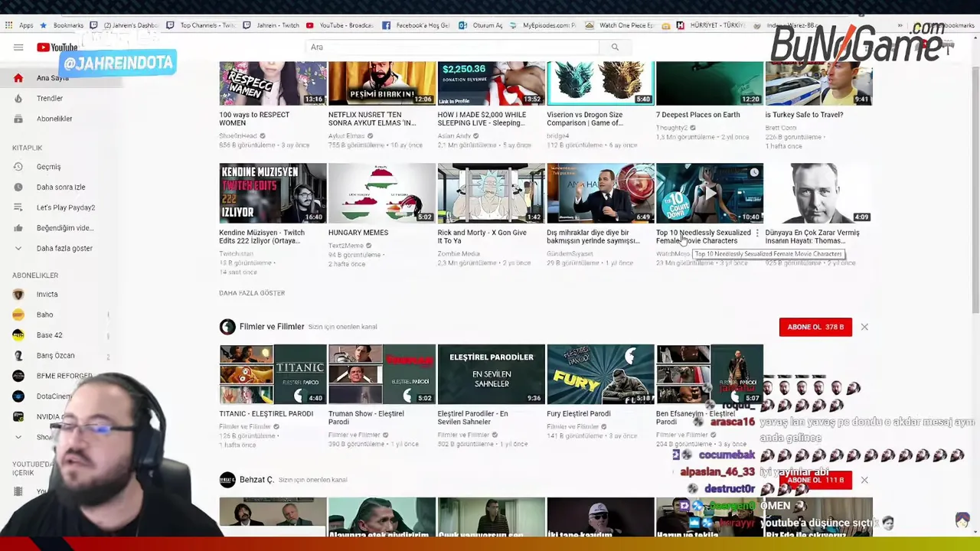Open Geçmiş history clock icon
The image size is (980, 551).
[x=18, y=167]
